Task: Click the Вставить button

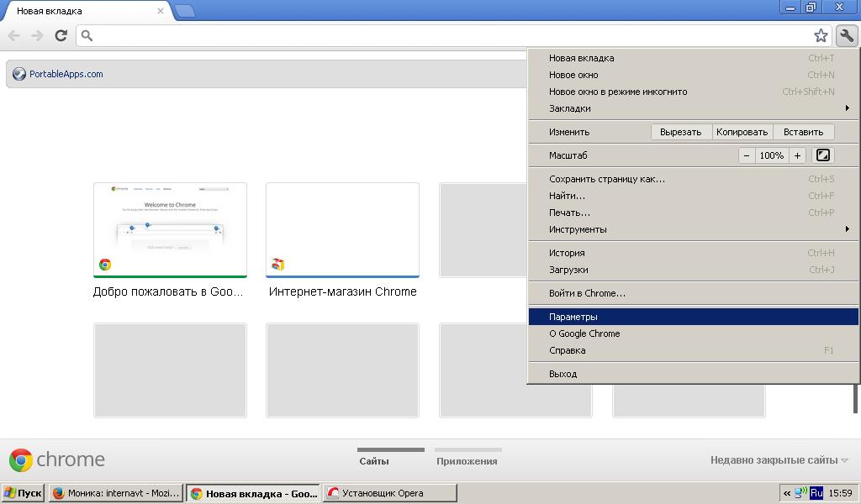Action: point(803,132)
